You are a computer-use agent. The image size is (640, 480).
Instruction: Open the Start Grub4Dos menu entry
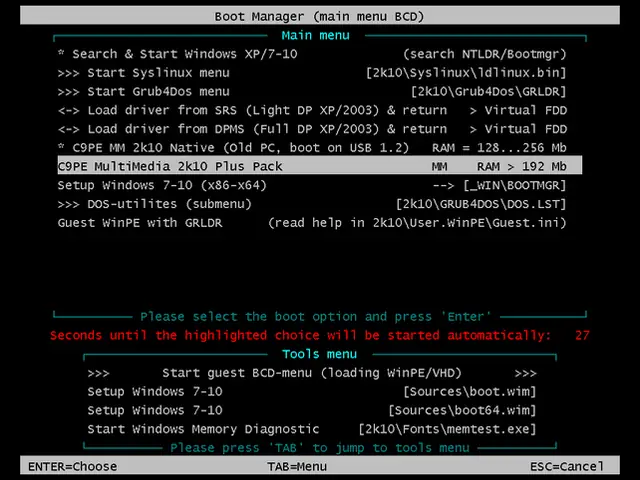click(320, 91)
